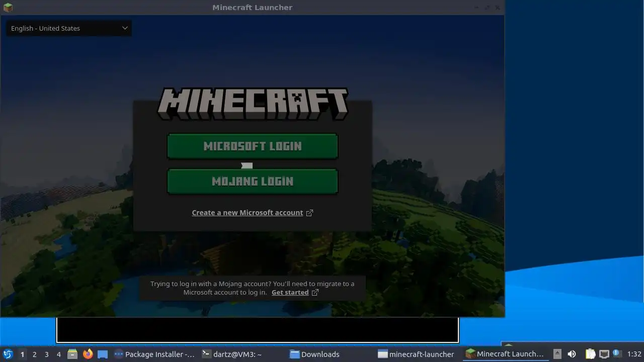Screen dimensions: 644x362
Task: Click the 1:32 clock in the taskbar
Action: pos(634,354)
